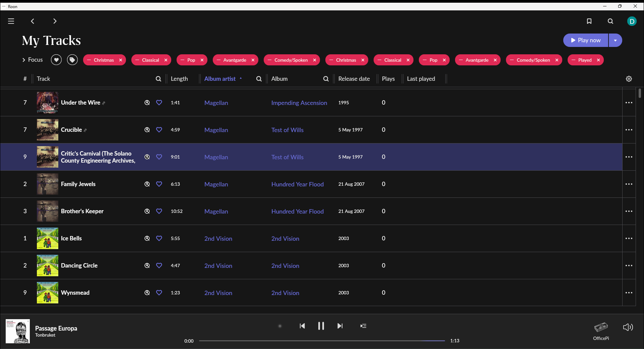This screenshot has height=349, width=644.
Task: Expand the Focus filter panel
Action: (x=33, y=60)
